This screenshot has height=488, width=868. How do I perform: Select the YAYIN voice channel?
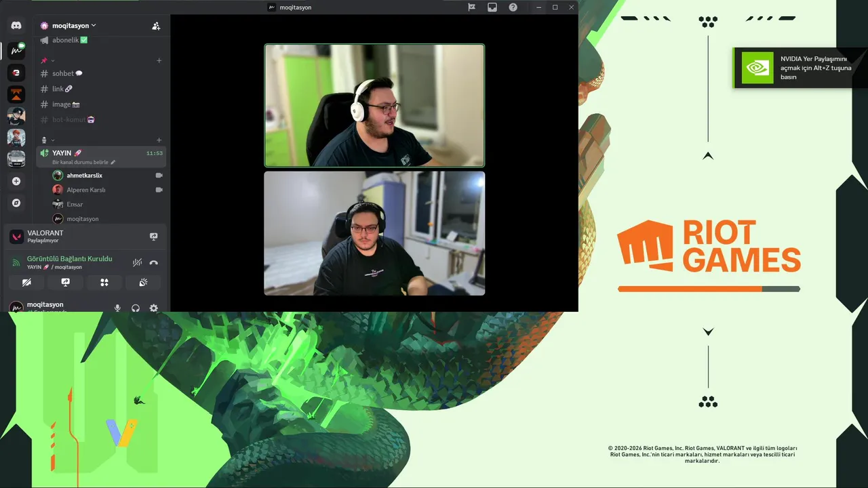[x=101, y=157]
